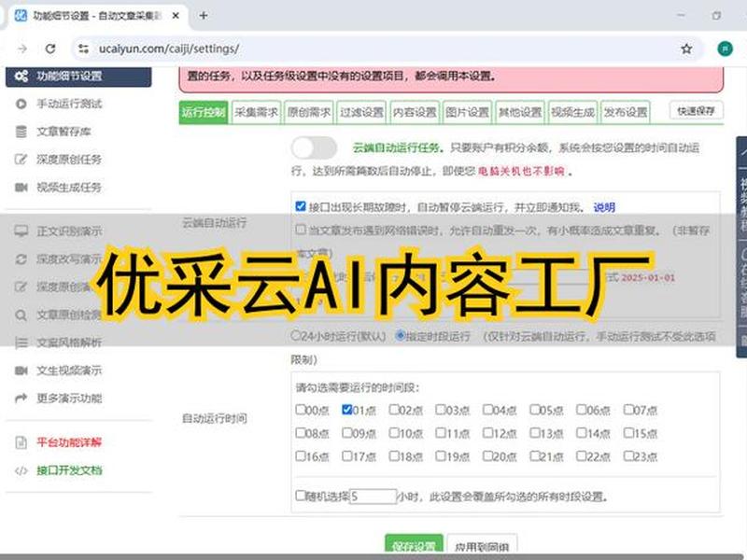The height and width of the screenshot is (560, 747).
Task: Check the 23点 time slot
Action: [x=628, y=456]
